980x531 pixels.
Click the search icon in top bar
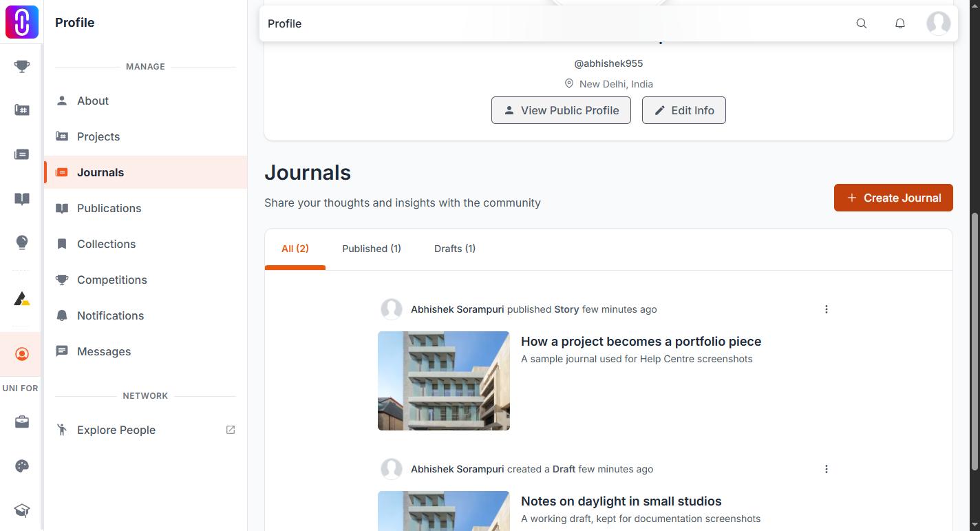tap(862, 23)
